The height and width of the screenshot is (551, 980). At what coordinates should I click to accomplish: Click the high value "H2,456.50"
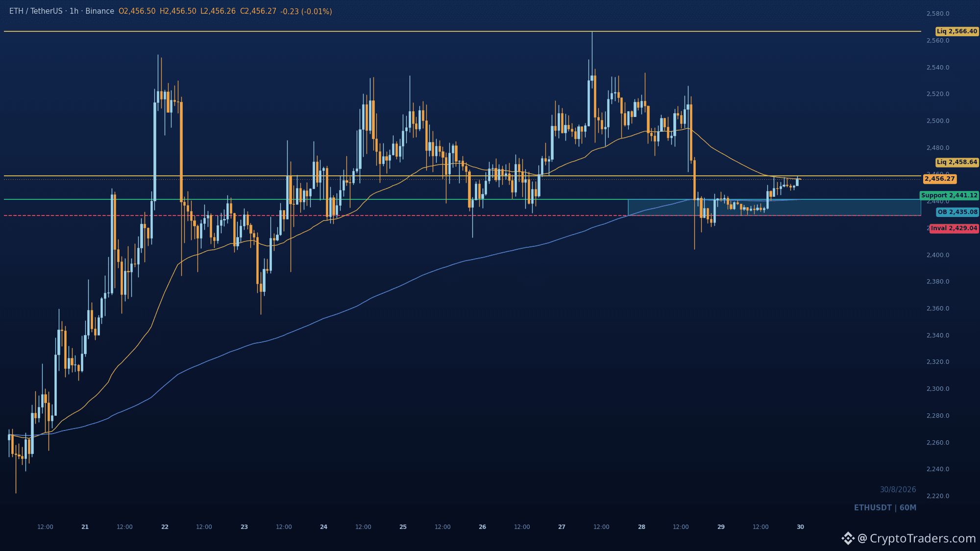[178, 11]
